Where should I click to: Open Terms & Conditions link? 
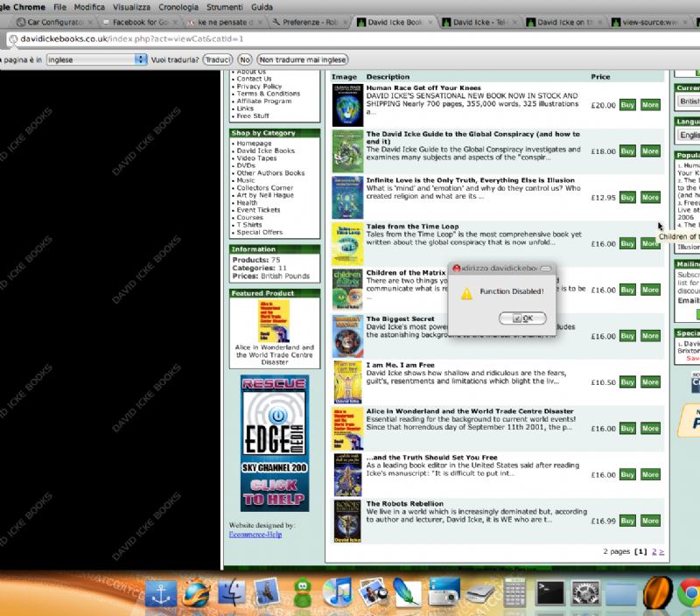coord(269,94)
